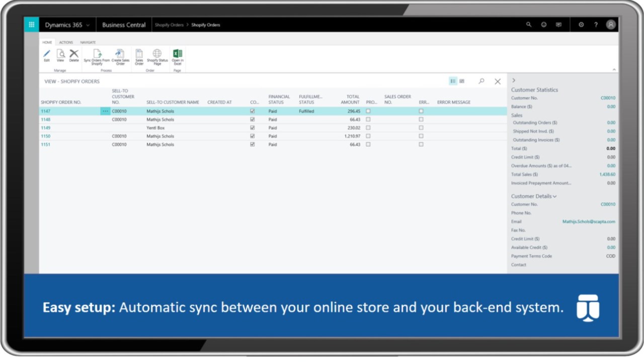Open Shopify order 1151

click(46, 144)
